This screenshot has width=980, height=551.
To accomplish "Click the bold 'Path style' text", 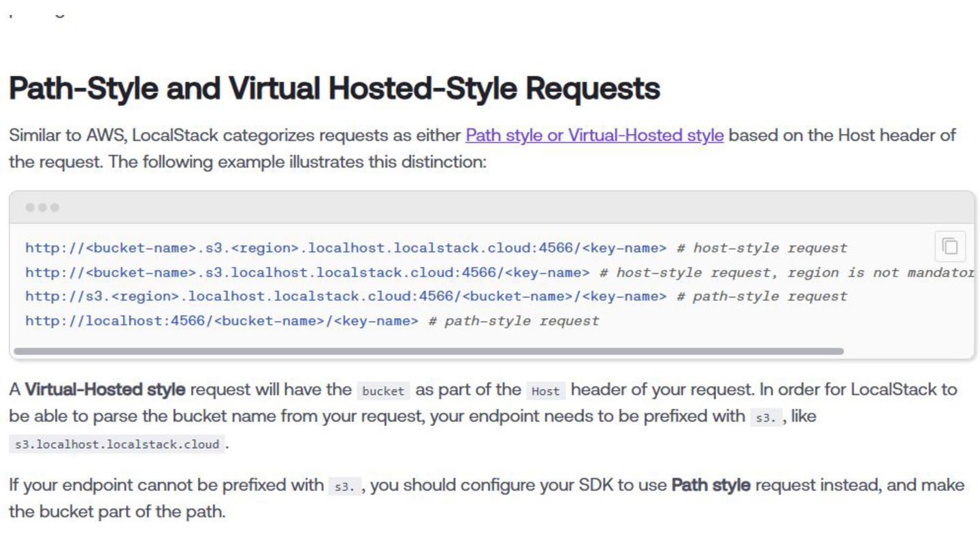I will [x=711, y=485].
